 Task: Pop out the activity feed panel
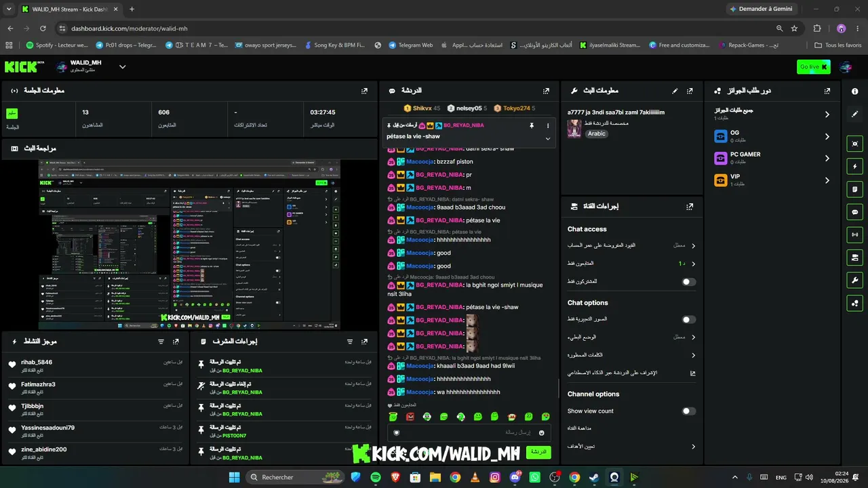pyautogui.click(x=176, y=342)
